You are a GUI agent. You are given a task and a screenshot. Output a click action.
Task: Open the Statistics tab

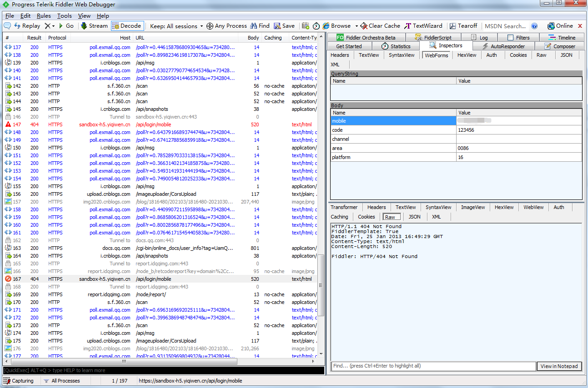(x=396, y=46)
